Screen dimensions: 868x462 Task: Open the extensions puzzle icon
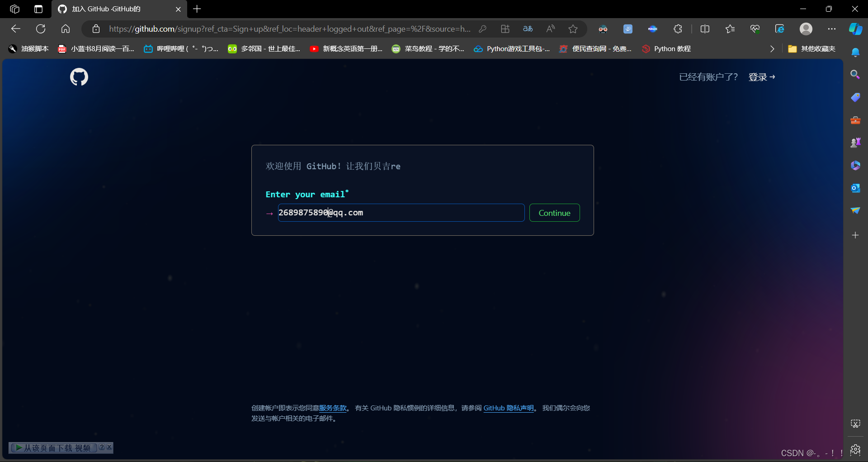pos(678,29)
